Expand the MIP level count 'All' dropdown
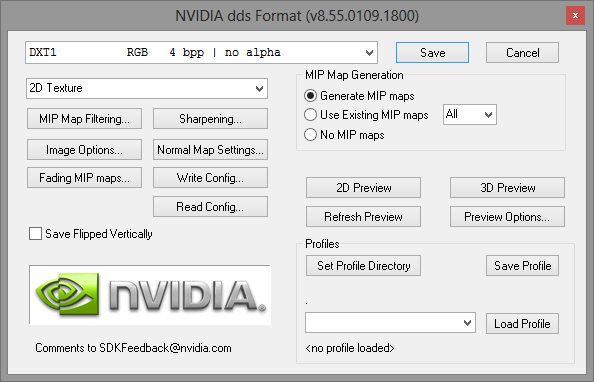The image size is (594, 382). tap(470, 114)
